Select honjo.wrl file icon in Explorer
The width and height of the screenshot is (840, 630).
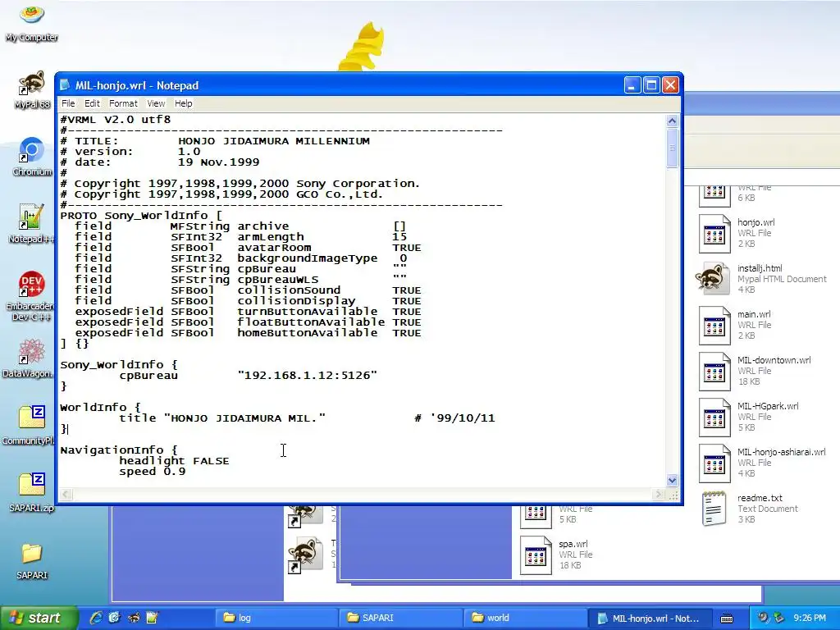pyautogui.click(x=714, y=234)
